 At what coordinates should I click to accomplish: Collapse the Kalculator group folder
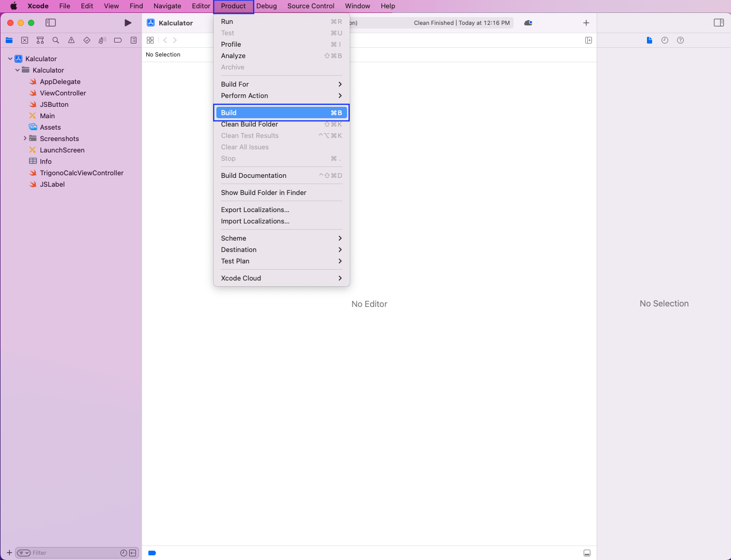17,70
